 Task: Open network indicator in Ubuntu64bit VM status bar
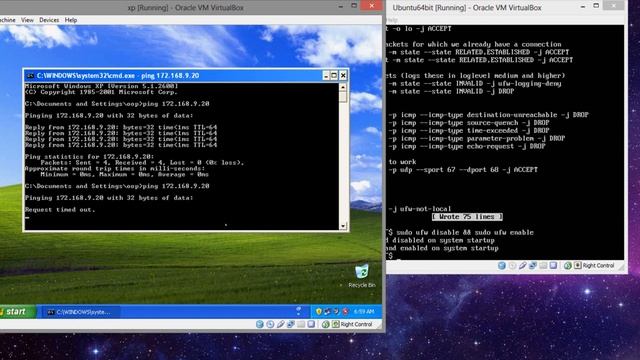coord(533,266)
